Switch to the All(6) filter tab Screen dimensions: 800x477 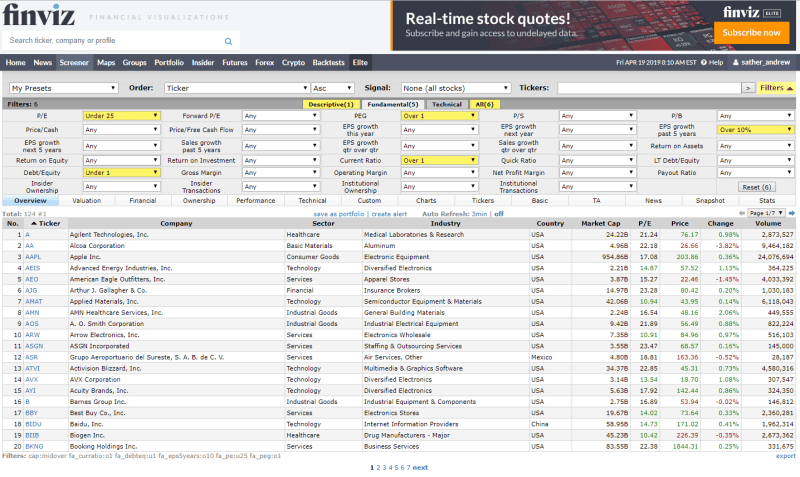click(484, 104)
